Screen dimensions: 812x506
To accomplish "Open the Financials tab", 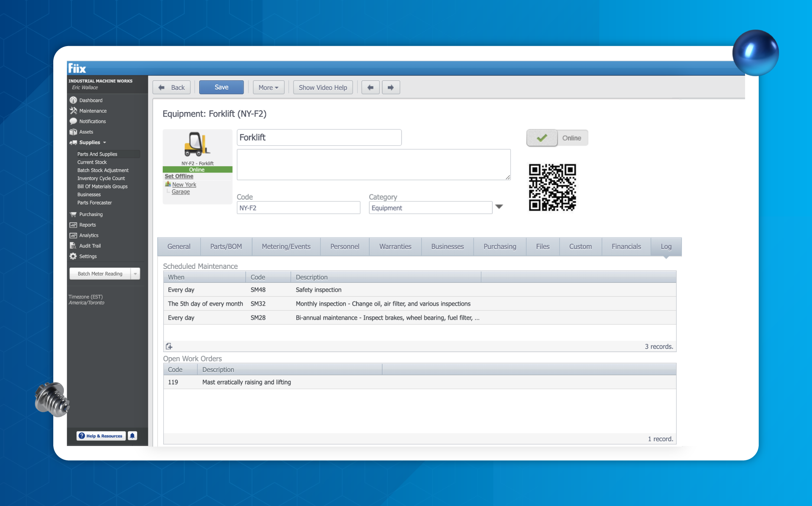I will 626,246.
